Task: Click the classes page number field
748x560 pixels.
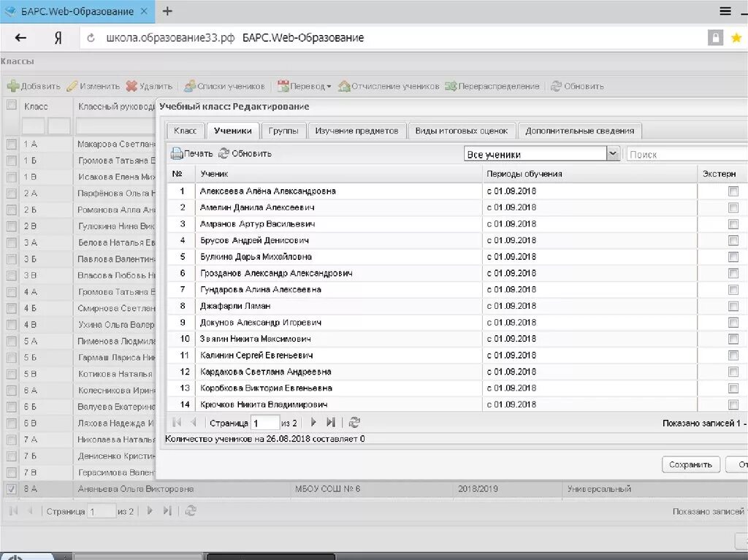Action: [102, 511]
